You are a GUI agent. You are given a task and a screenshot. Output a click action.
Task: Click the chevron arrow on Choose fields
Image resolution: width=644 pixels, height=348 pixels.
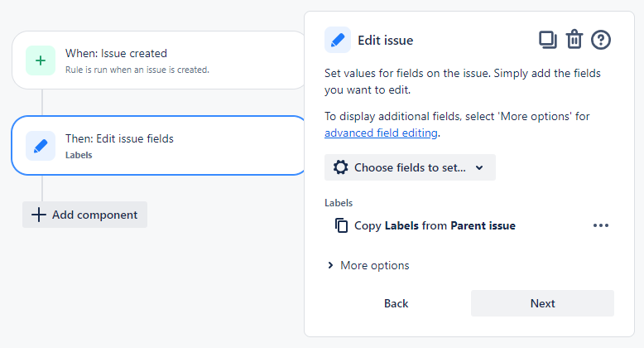479,167
